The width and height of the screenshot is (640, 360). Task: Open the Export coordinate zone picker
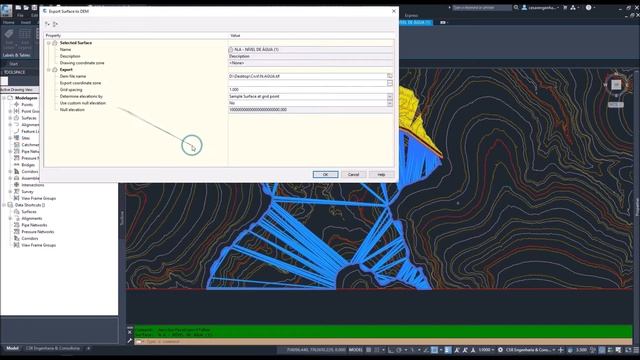pyautogui.click(x=389, y=83)
